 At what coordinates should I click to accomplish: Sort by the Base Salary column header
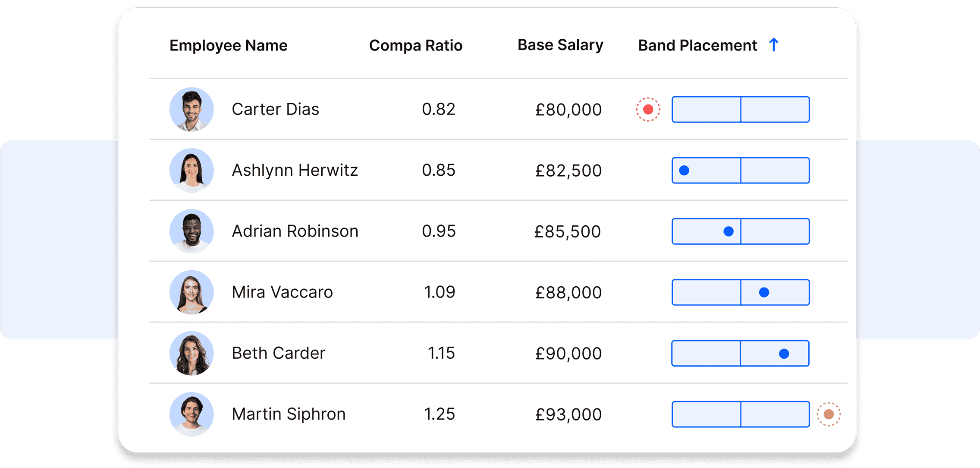point(560,45)
